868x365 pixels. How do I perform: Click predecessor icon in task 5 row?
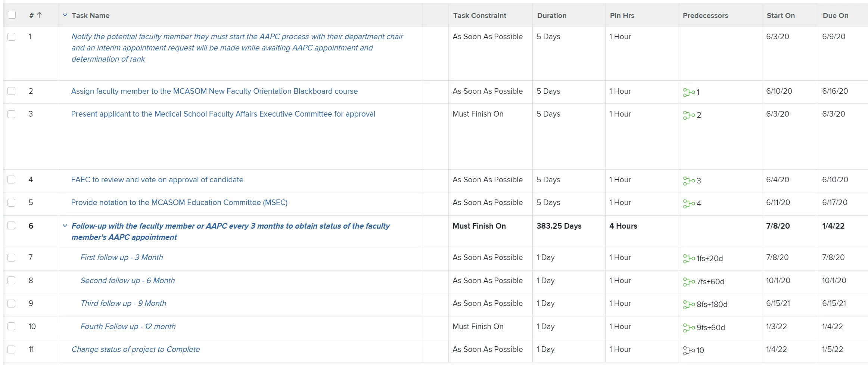point(689,204)
